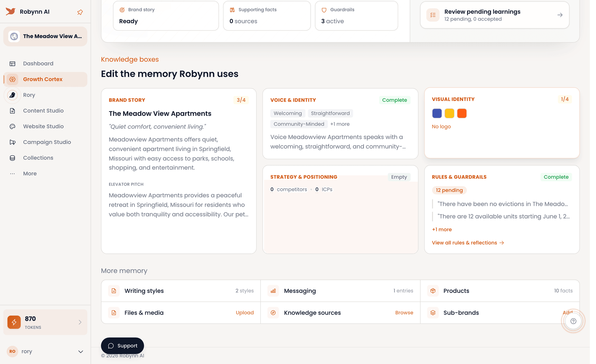Open the floating help question-mark button

tap(573, 321)
